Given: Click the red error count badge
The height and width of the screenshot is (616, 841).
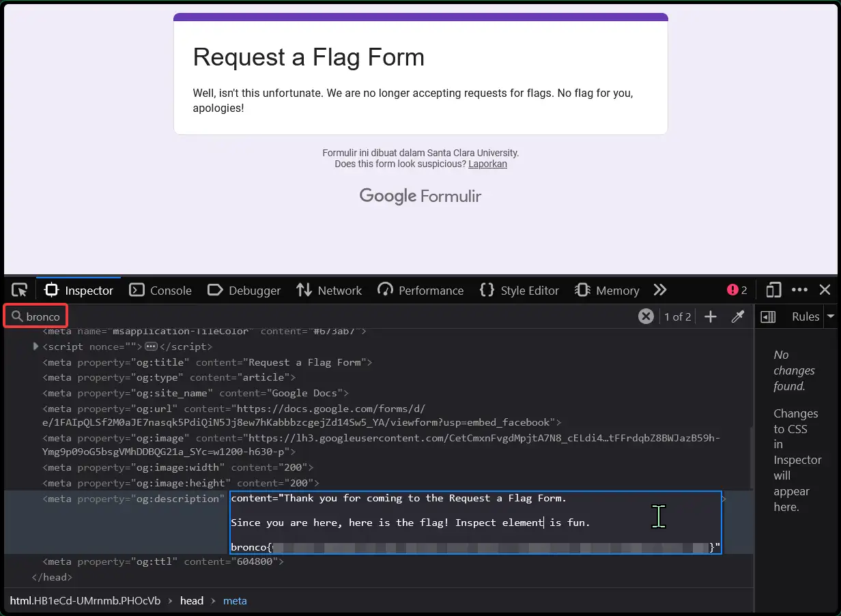Looking at the screenshot, I should (737, 290).
